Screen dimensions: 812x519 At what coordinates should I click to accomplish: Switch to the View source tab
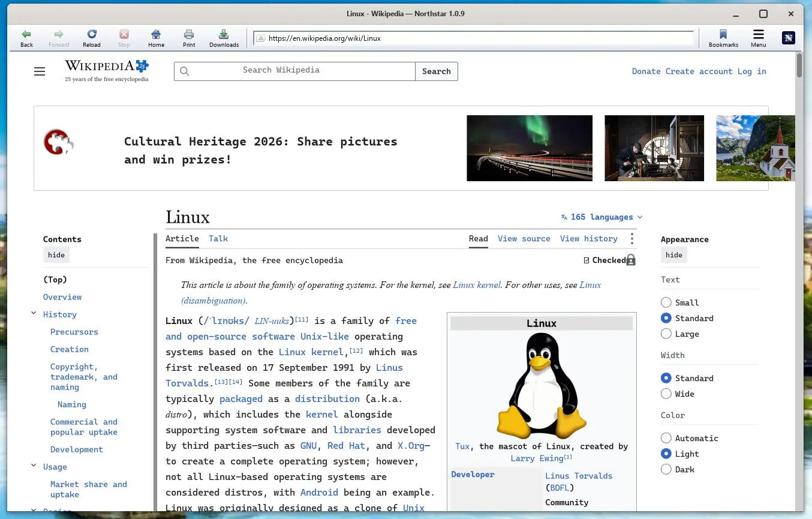[x=524, y=238]
